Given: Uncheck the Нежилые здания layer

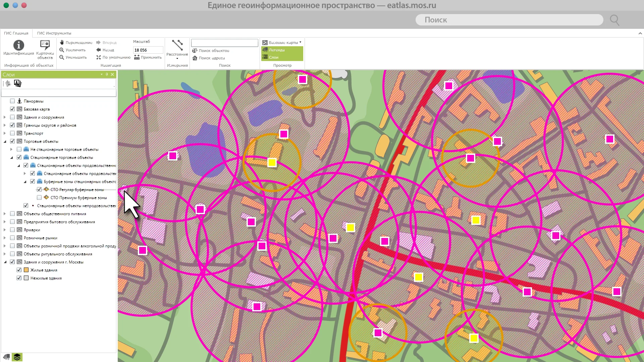Looking at the screenshot, I should click(x=19, y=278).
